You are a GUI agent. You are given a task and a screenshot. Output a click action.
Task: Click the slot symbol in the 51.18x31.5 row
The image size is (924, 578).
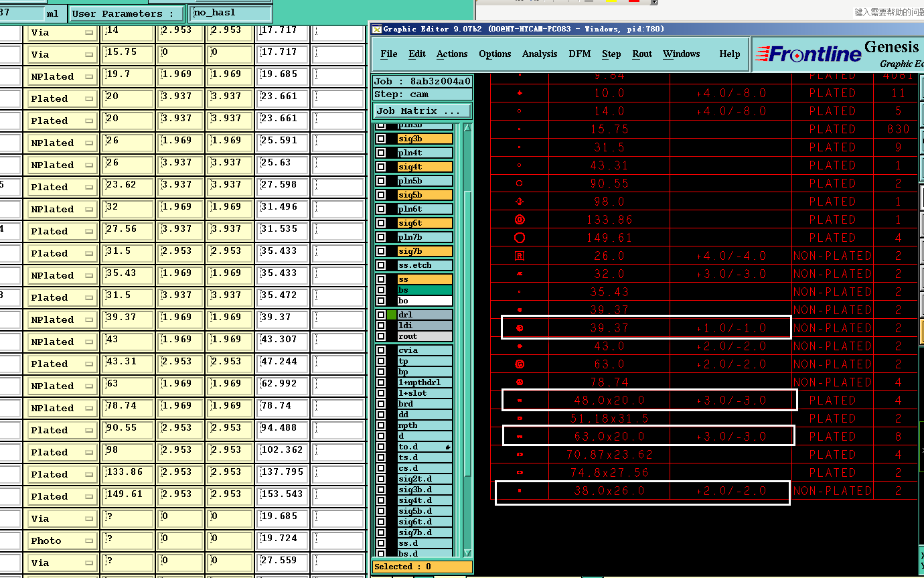pos(519,419)
